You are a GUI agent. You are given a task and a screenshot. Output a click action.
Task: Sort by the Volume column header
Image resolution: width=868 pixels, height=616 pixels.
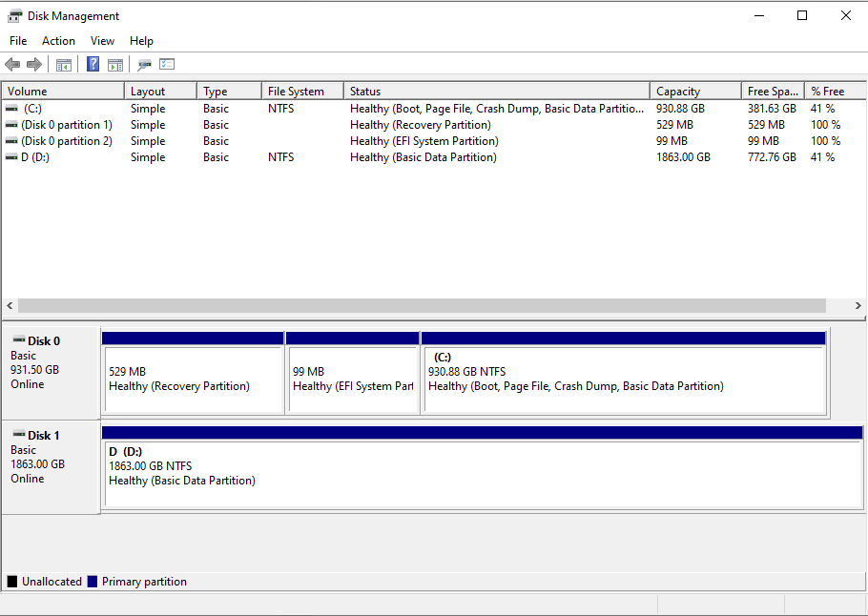[63, 92]
